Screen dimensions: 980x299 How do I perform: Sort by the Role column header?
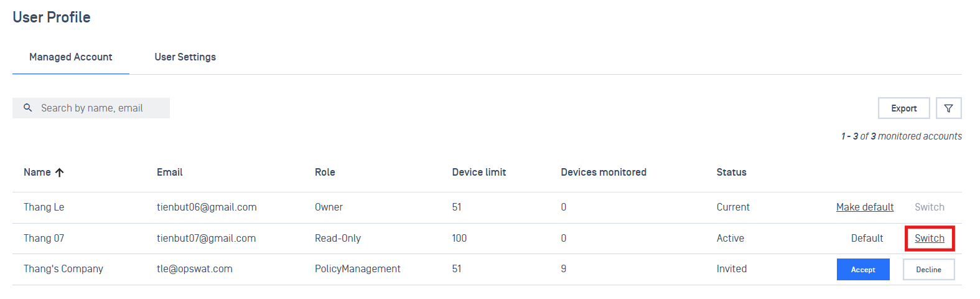[x=325, y=173]
